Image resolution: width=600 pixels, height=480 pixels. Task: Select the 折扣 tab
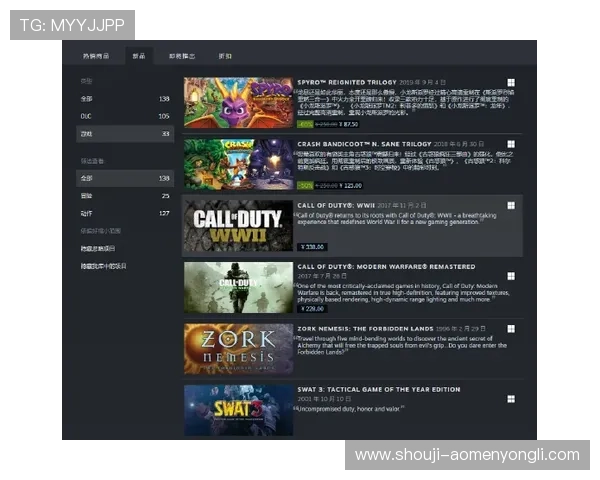[225, 56]
